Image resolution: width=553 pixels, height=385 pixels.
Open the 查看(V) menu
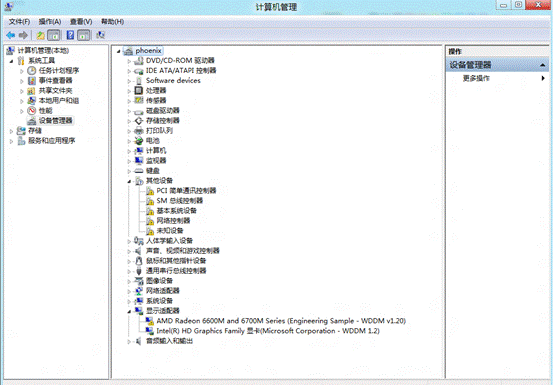(x=81, y=22)
